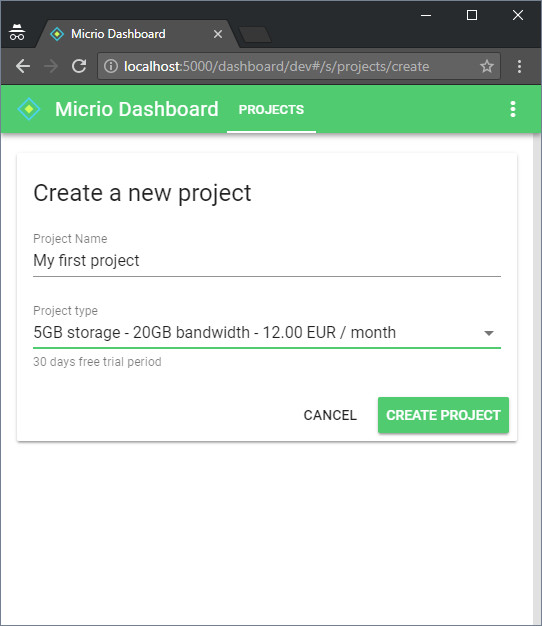The width and height of the screenshot is (542, 626).
Task: Open Chrome's three-dot browser menu
Action: pyautogui.click(x=519, y=66)
